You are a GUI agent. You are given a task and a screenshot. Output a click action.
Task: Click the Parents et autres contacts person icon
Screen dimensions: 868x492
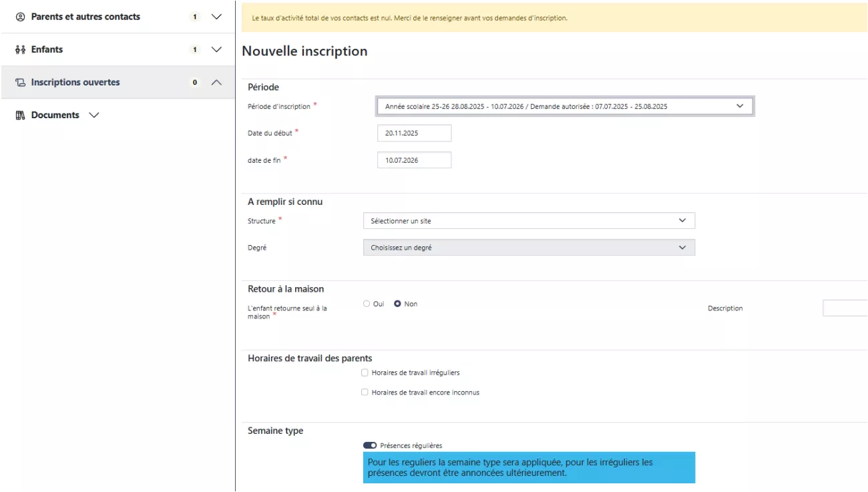[19, 17]
